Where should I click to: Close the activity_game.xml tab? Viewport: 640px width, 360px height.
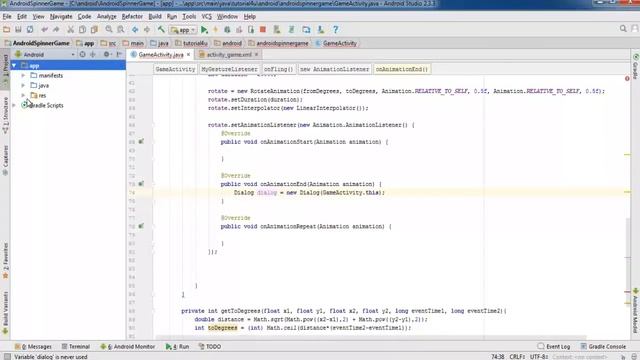pyautogui.click(x=256, y=54)
